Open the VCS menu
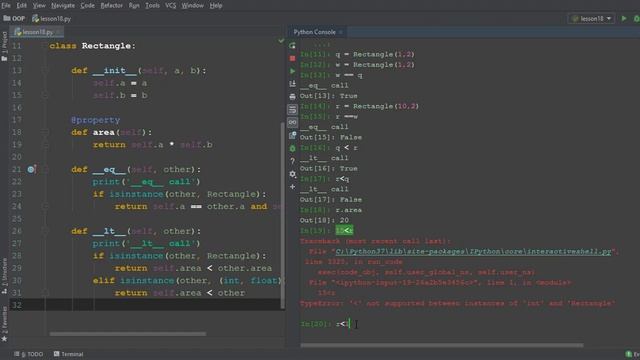The width and height of the screenshot is (640, 360). pos(171,5)
